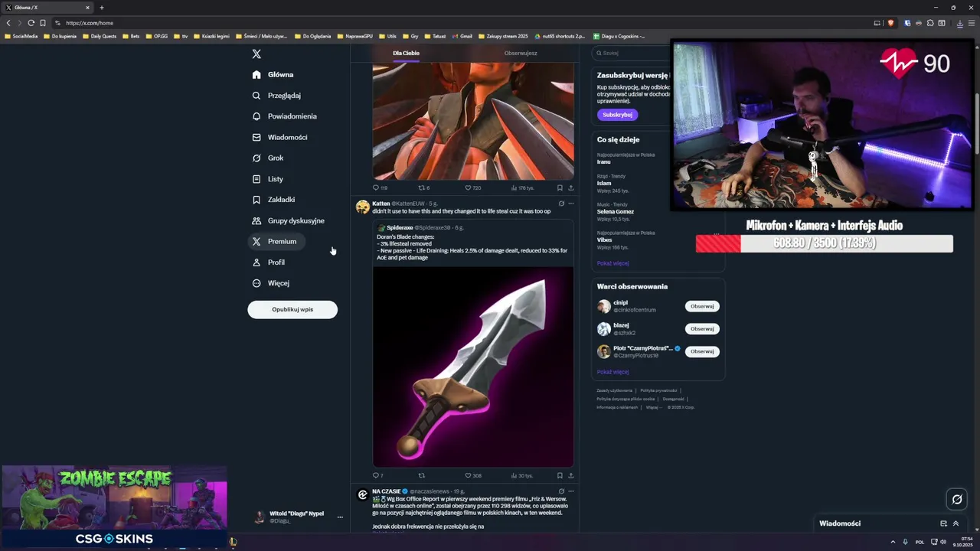The image size is (980, 551).
Task: Switch to Obserwujesz tab
Action: pos(521,53)
